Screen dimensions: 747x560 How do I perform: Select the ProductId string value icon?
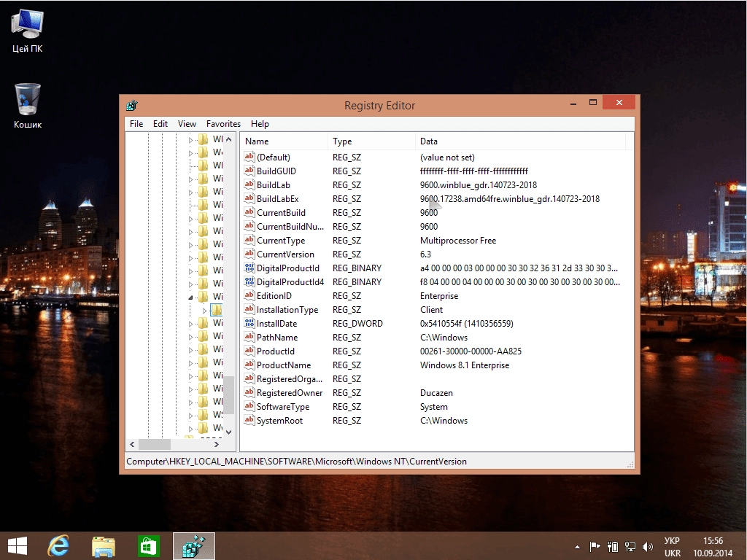[249, 351]
